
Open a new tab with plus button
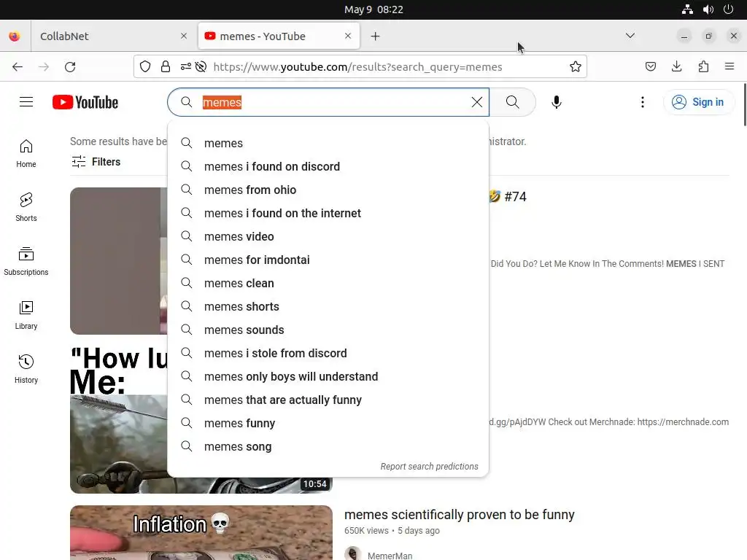coord(376,36)
